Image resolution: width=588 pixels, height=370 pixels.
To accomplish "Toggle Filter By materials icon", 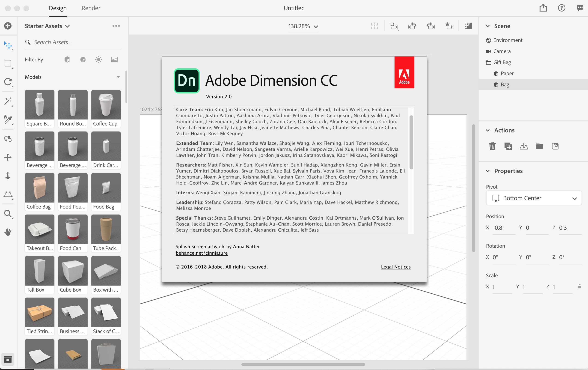I will (83, 59).
